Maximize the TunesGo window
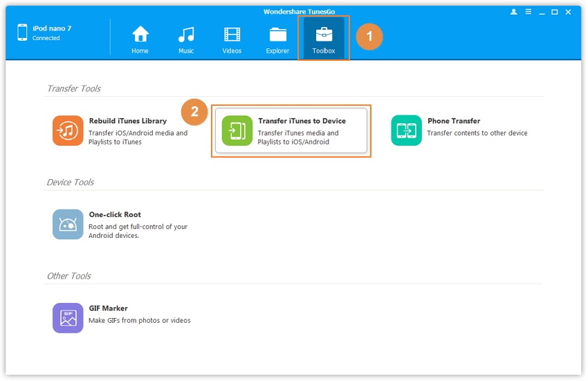Viewport: 588px width, 381px height. click(x=555, y=12)
